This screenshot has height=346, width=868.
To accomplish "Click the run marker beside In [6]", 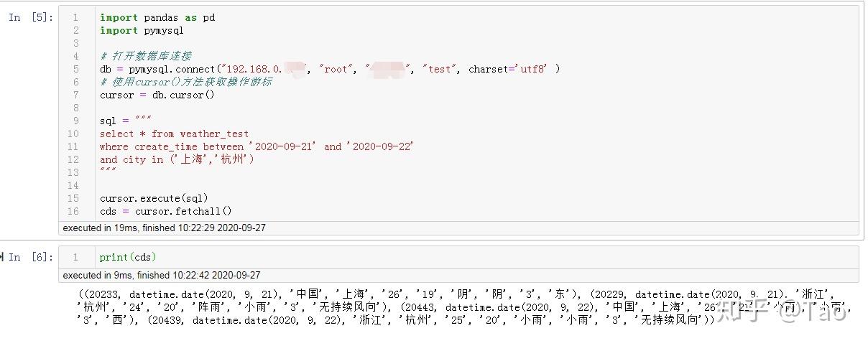I will tap(2, 257).
